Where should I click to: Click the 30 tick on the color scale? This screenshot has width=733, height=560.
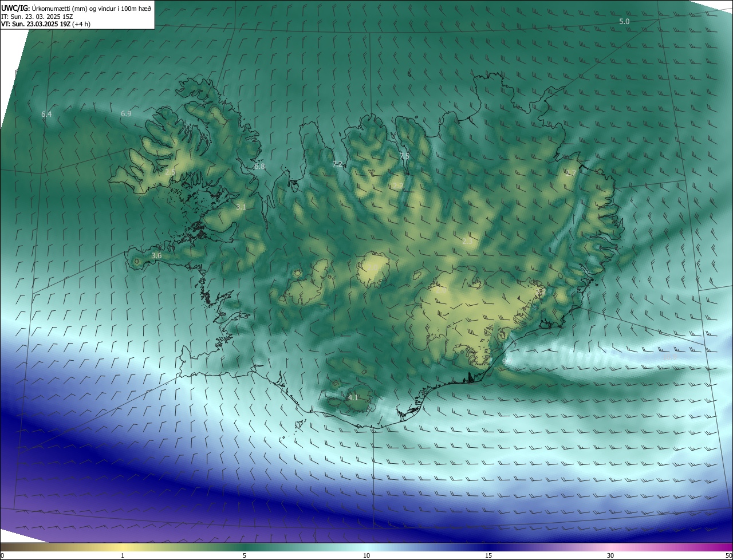[x=610, y=555]
